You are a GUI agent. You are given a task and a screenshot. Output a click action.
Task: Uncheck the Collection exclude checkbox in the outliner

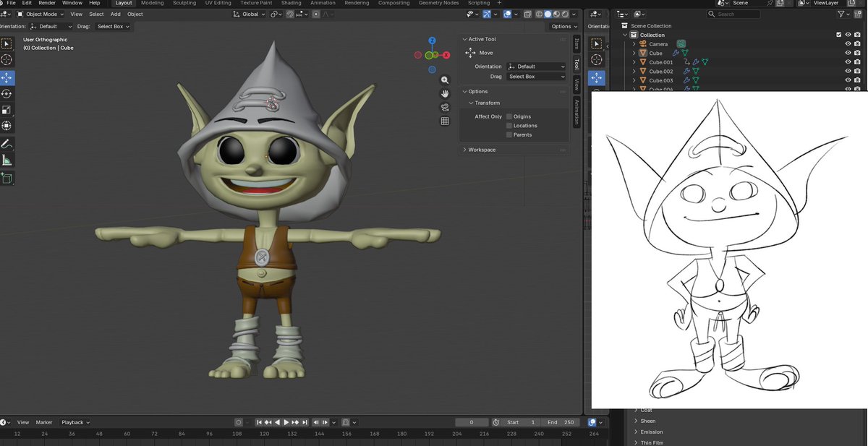pos(839,35)
